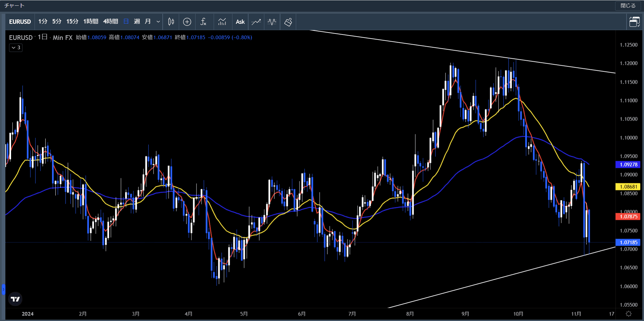The image size is (644, 321).
Task: Open the chart settings gear icon
Action: click(x=629, y=314)
